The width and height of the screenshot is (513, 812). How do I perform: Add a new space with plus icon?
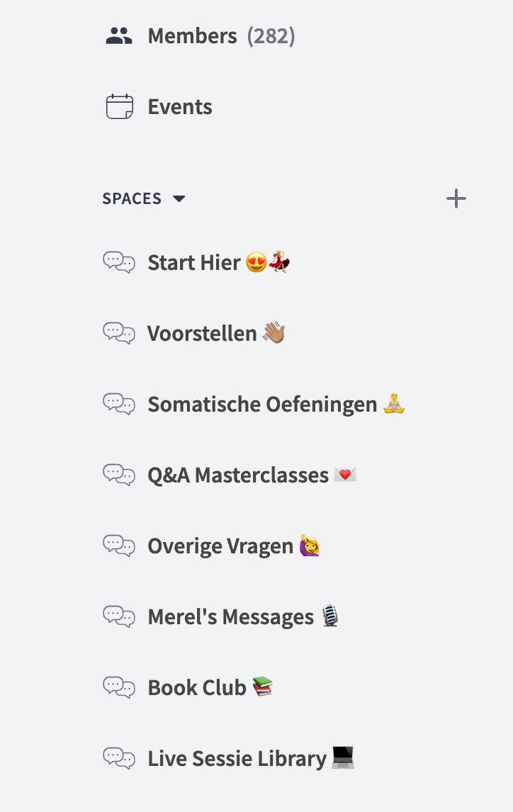[456, 199]
